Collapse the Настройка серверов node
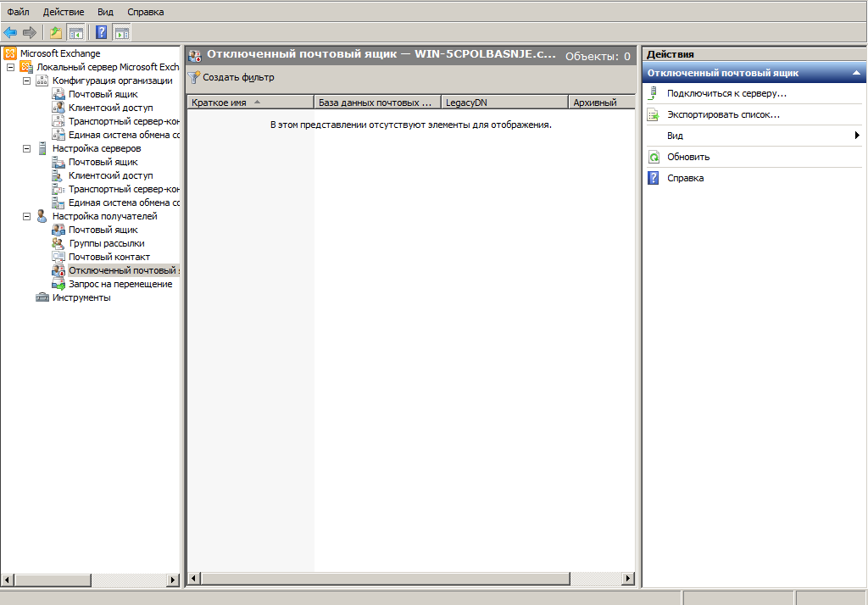The height and width of the screenshot is (605, 868). pyautogui.click(x=26, y=149)
